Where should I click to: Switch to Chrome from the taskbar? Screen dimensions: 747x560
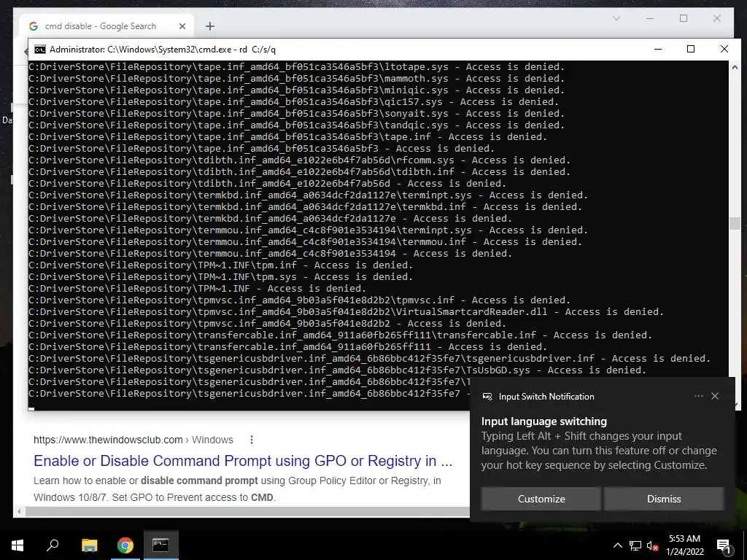coord(125,545)
